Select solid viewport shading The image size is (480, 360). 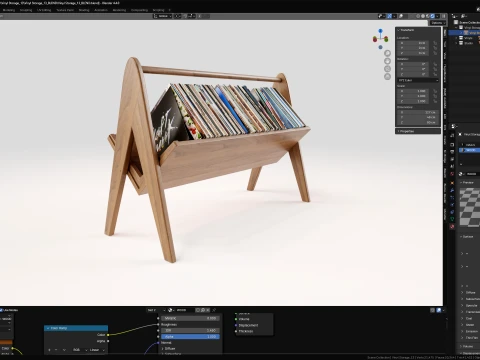click(423, 16)
